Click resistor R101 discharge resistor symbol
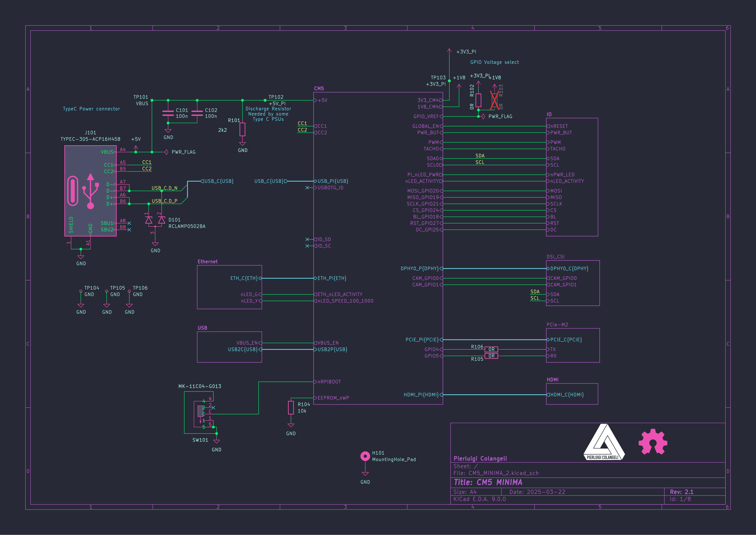The width and height of the screenshot is (756, 535). tap(242, 129)
